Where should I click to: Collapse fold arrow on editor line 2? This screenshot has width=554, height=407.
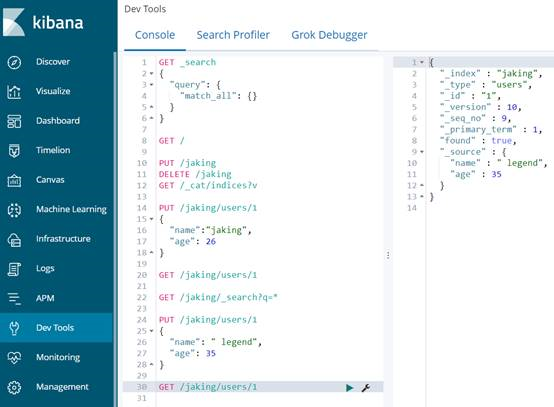(x=152, y=73)
